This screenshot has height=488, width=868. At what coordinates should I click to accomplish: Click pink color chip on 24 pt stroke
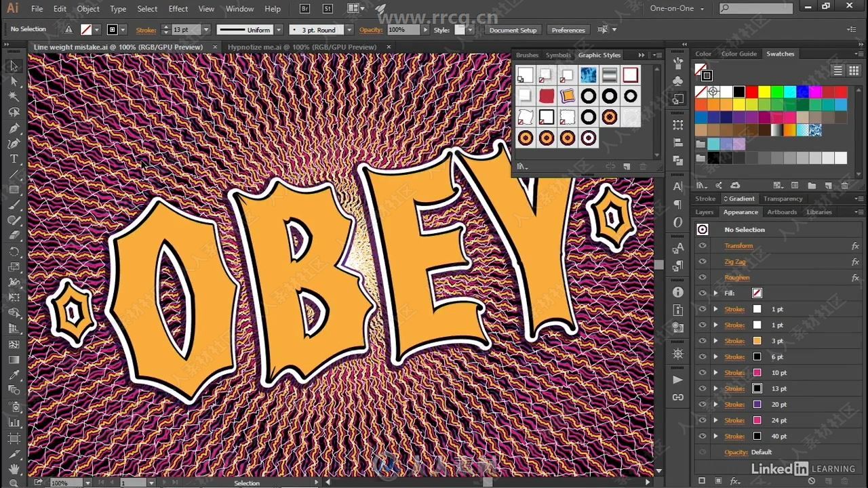[x=757, y=420]
